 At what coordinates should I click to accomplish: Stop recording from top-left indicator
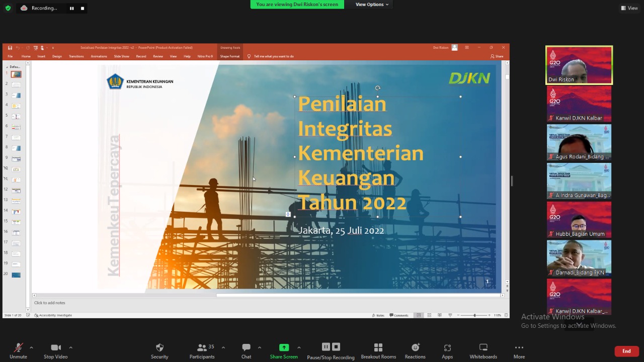tap(83, 8)
